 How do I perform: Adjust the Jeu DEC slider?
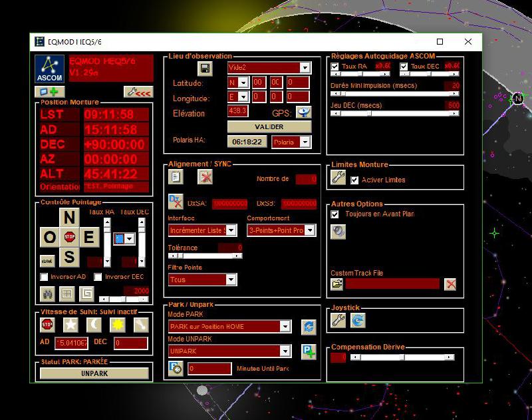pos(395,113)
